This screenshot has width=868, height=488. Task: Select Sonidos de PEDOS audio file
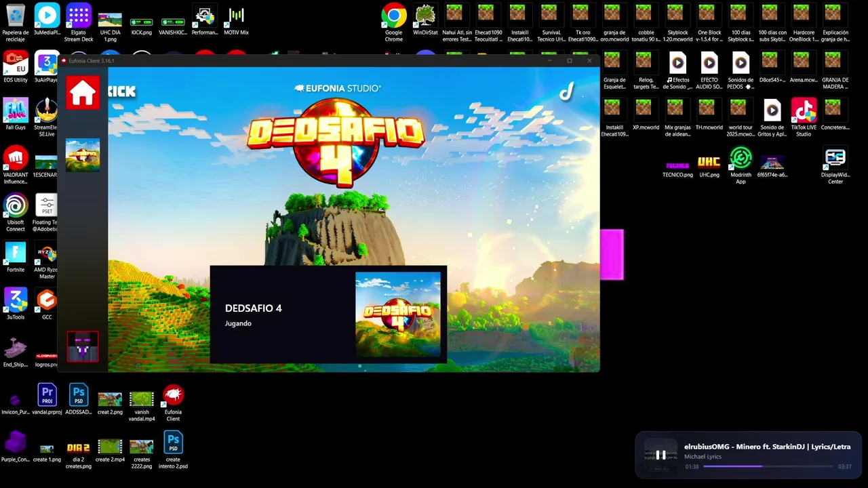coord(741,70)
